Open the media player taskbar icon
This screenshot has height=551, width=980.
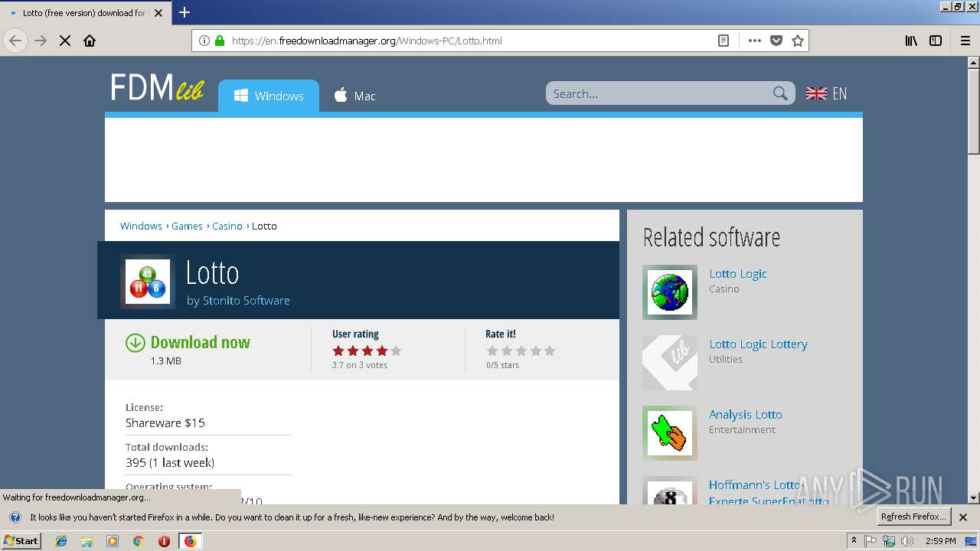(113, 541)
